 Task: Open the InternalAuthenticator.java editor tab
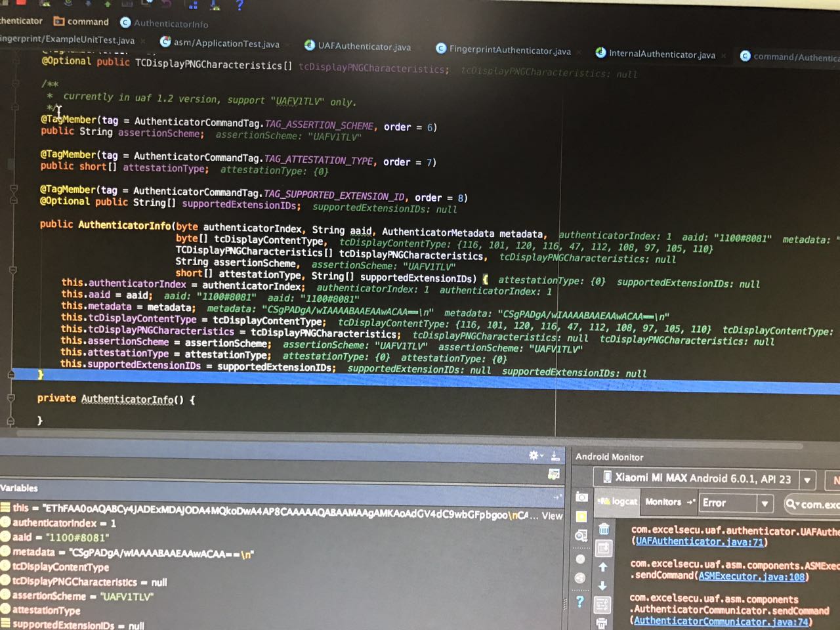point(656,54)
